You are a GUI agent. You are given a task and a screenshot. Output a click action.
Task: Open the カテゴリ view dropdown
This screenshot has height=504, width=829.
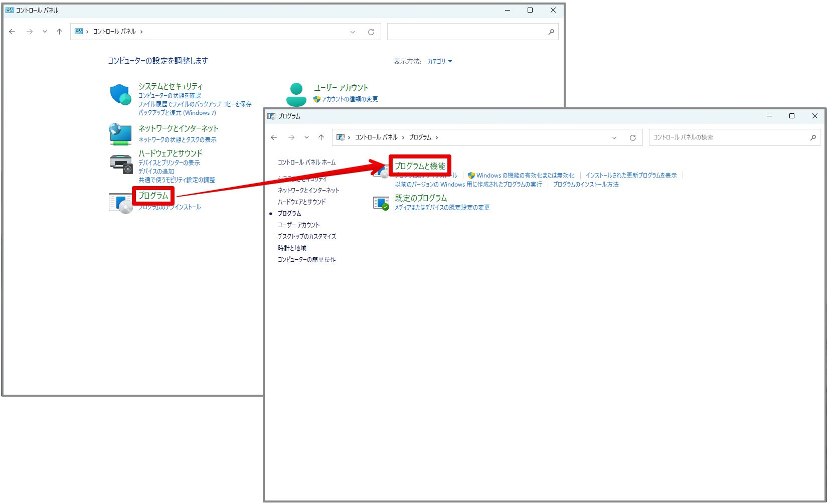click(x=440, y=61)
